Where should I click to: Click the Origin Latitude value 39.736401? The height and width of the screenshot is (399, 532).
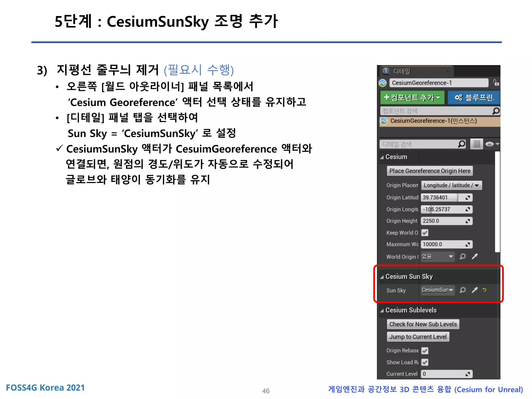point(440,197)
